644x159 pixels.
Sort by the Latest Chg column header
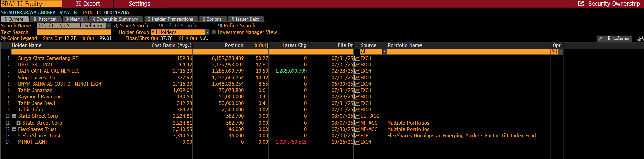point(294,45)
